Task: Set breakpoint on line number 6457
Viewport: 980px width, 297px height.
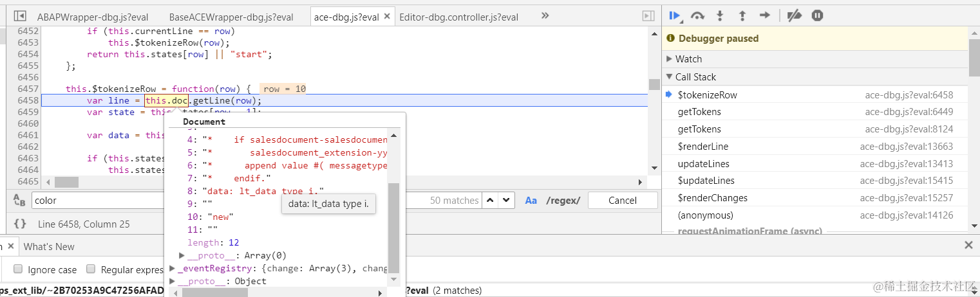Action: (28, 89)
